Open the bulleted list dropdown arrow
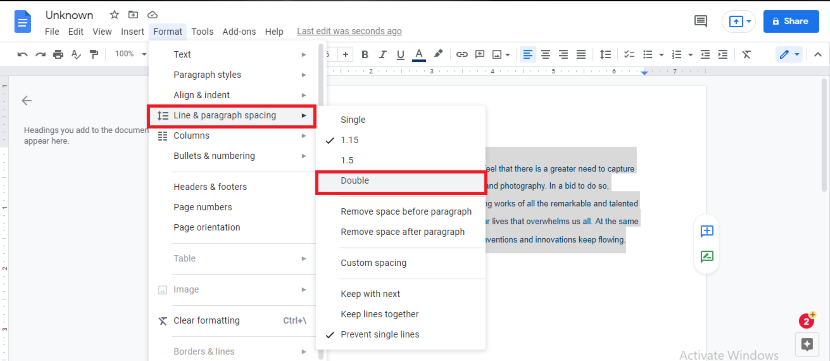This screenshot has width=830, height=361. (x=661, y=54)
